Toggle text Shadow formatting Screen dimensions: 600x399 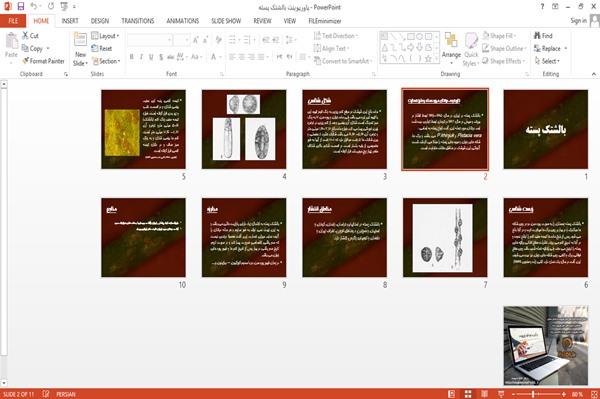[161, 57]
